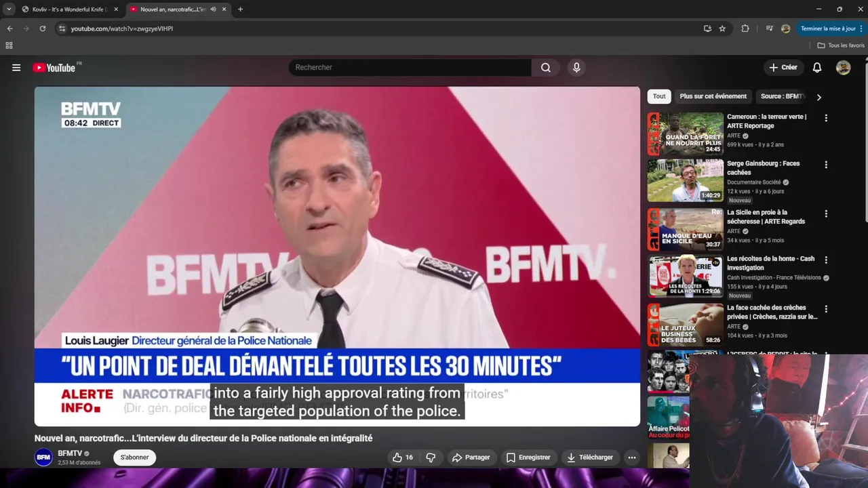This screenshot has height=488, width=868.
Task: Open BFMTV channel avatar
Action: click(x=43, y=457)
